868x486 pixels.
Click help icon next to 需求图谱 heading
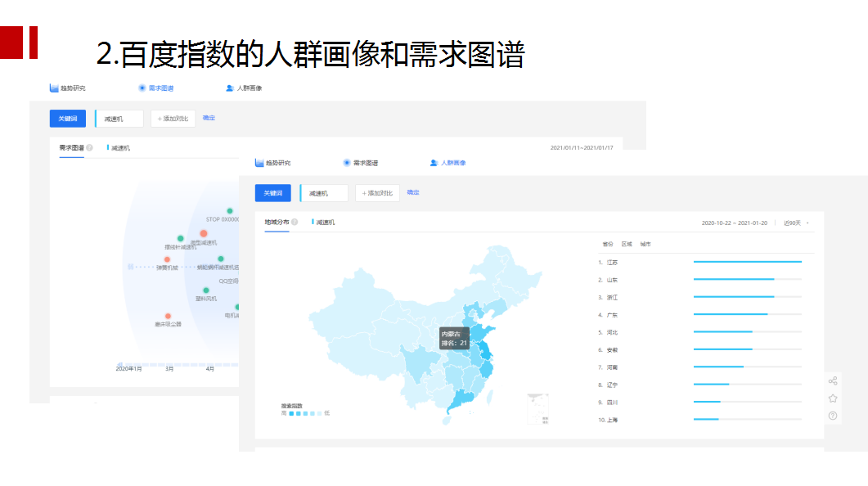[89, 148]
